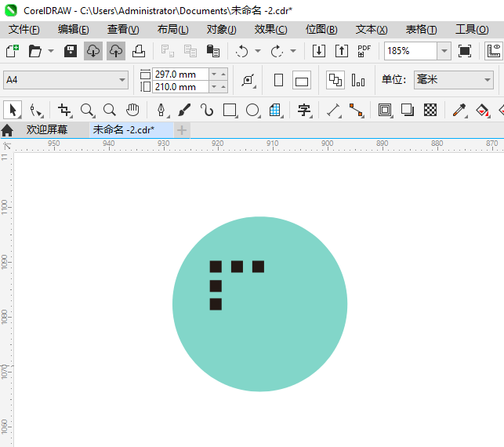
Task: Select the Text 字 tool
Action: pyautogui.click(x=304, y=111)
